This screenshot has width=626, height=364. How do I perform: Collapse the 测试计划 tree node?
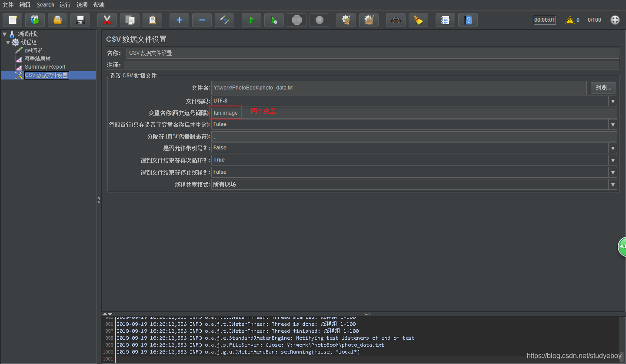[4, 34]
